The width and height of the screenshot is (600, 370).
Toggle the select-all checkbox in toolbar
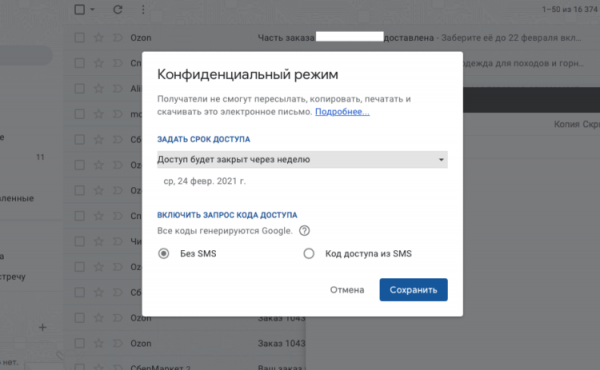pos(80,10)
